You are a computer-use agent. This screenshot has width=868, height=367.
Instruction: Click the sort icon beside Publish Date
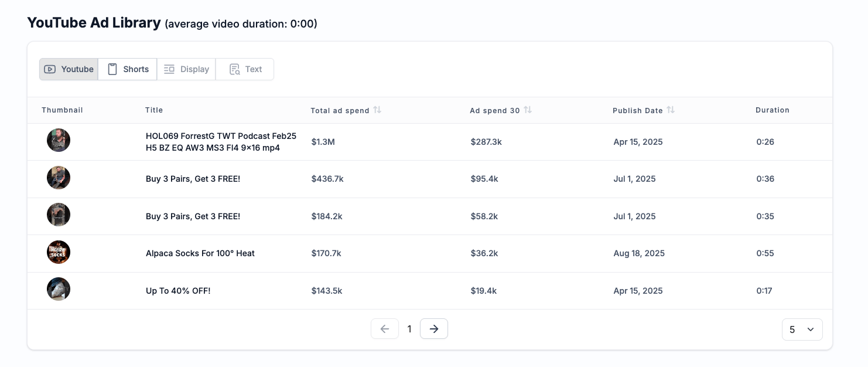[x=671, y=110]
